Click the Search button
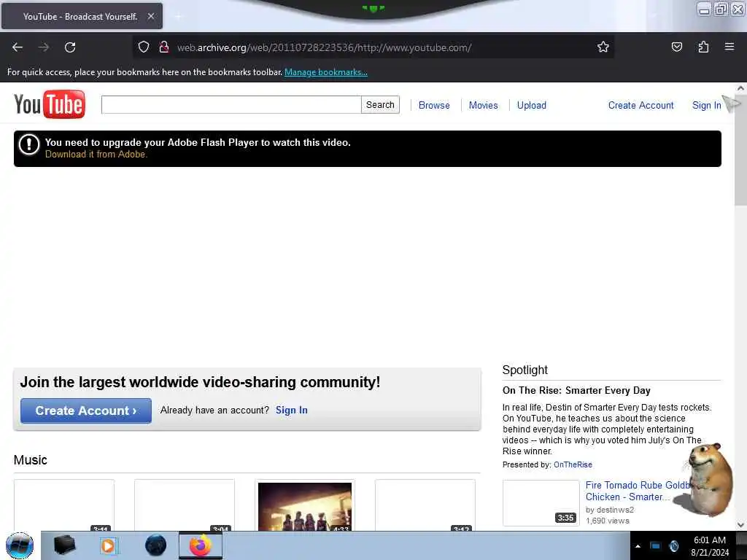The height and width of the screenshot is (560, 747). click(380, 105)
